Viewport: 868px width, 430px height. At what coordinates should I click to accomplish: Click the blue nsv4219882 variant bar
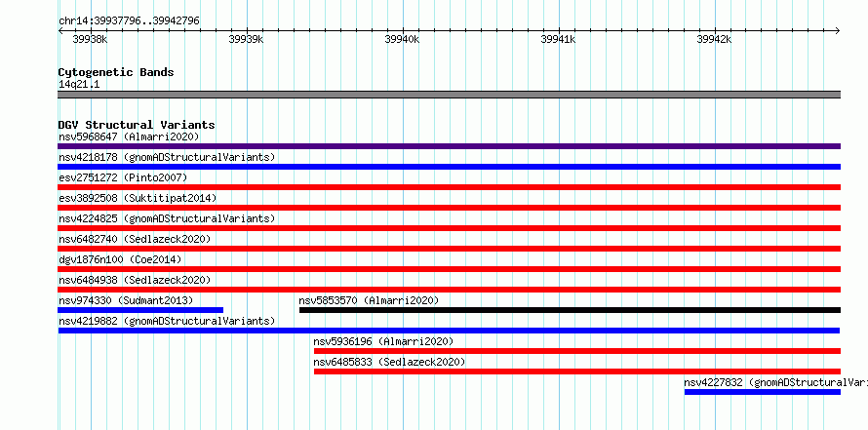[x=449, y=331]
